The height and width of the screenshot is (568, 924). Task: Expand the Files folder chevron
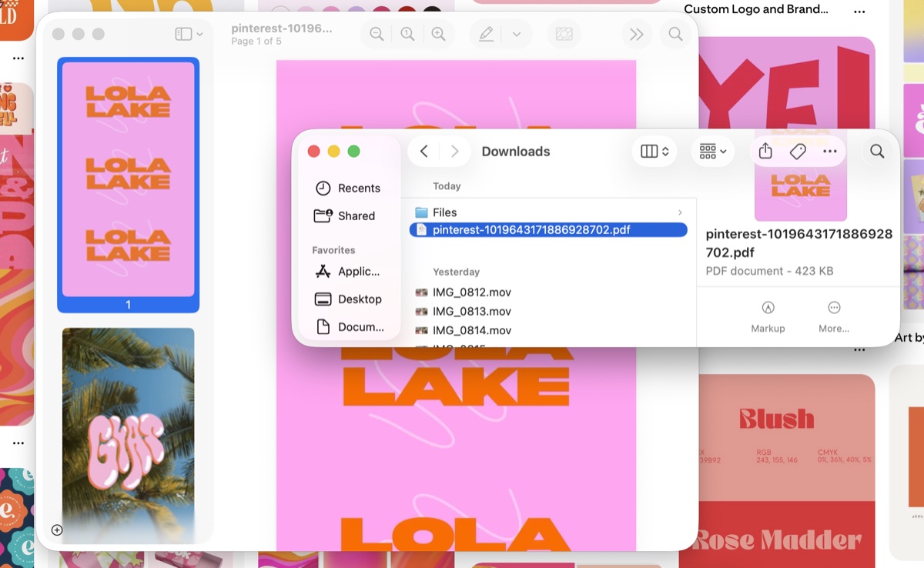tap(680, 212)
